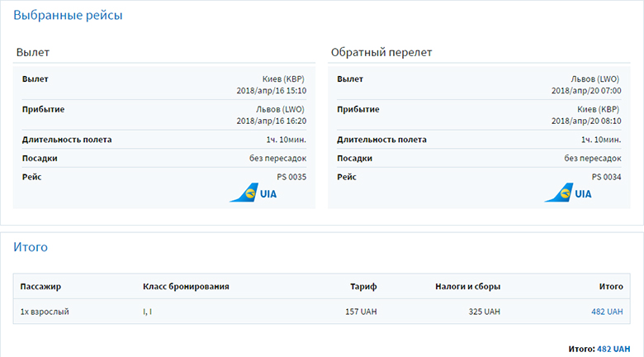Select flight number PS 0035
The height and width of the screenshot is (357, 644).
(291, 177)
